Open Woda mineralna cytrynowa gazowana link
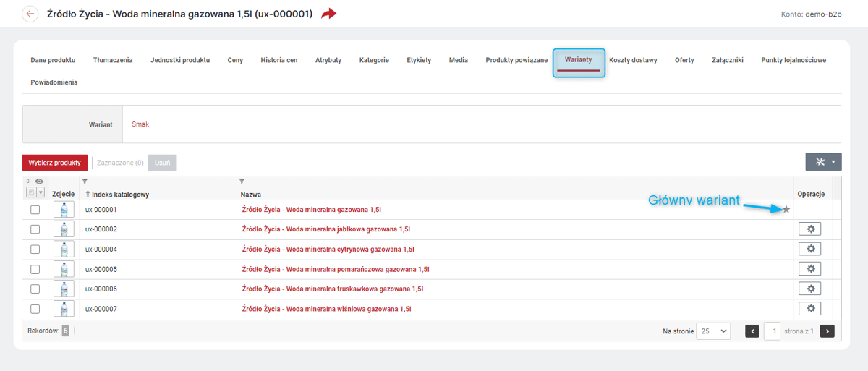Viewport: 868px width, 371px height. click(328, 250)
